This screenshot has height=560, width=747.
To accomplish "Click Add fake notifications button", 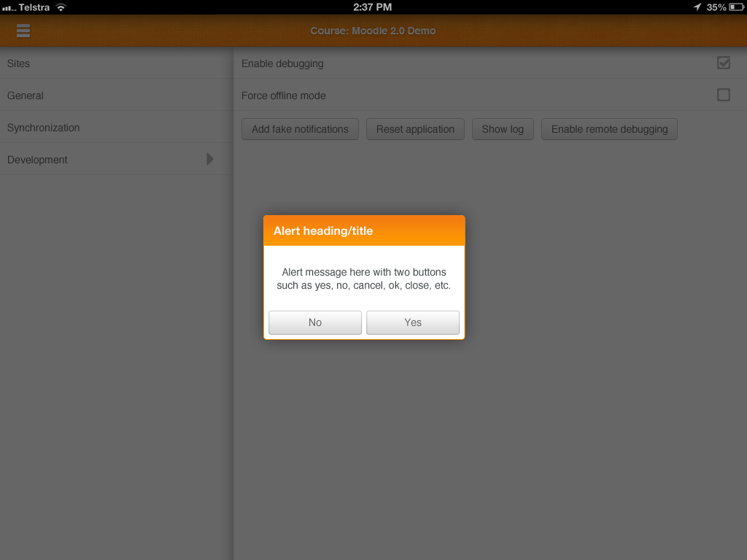I will 300,129.
